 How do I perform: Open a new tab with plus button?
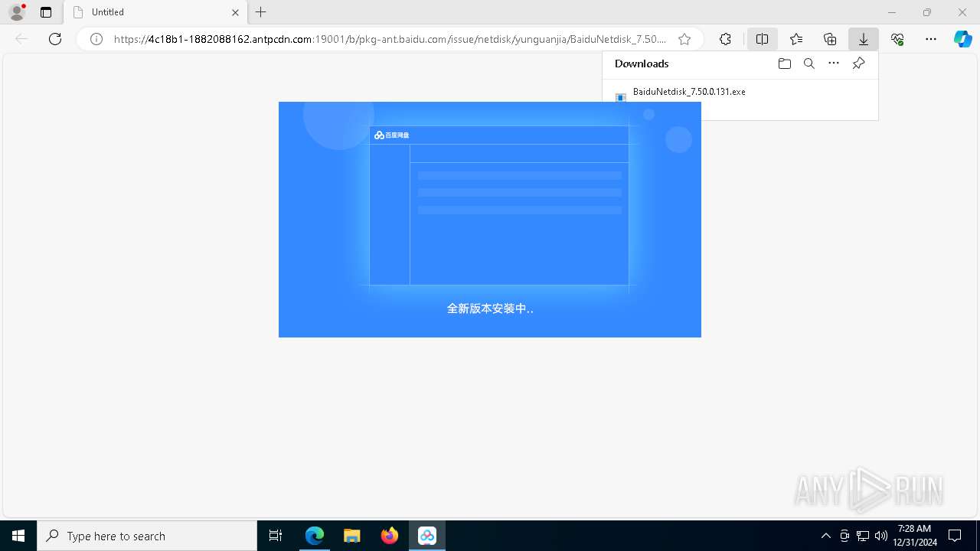click(x=261, y=12)
